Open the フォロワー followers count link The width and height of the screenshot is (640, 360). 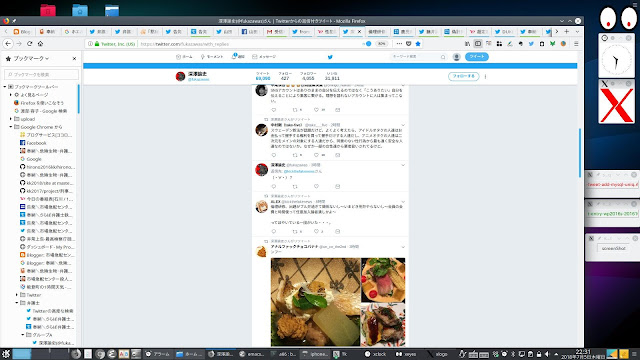pyautogui.click(x=308, y=76)
